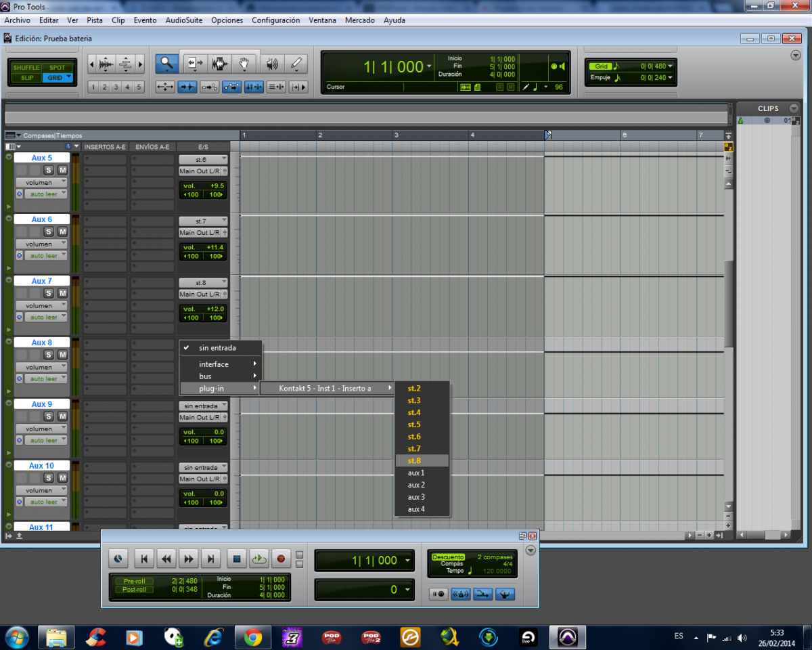Choose bus in input menu
This screenshot has width=812, height=650.
[x=221, y=376]
